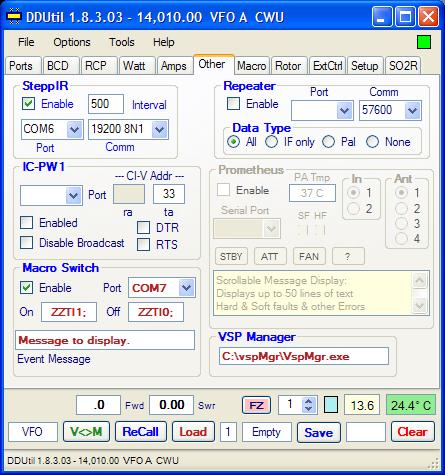This screenshot has width=445, height=475.
Task: Click the scroll-up arrow in message display
Action: pyautogui.click(x=419, y=280)
